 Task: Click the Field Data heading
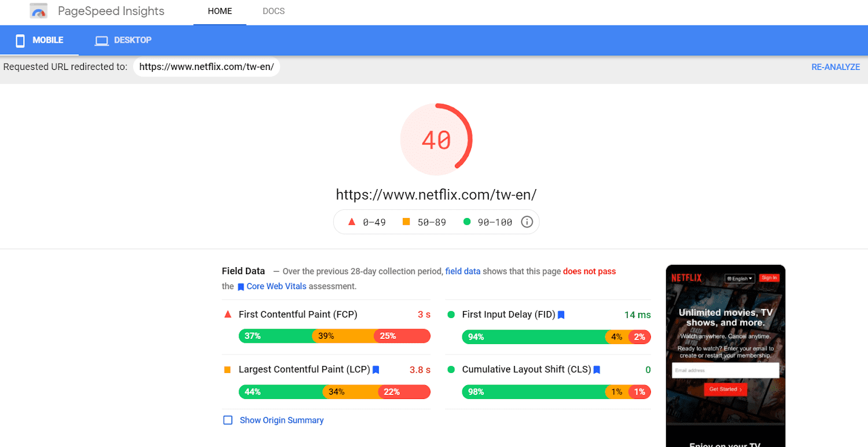tap(244, 271)
